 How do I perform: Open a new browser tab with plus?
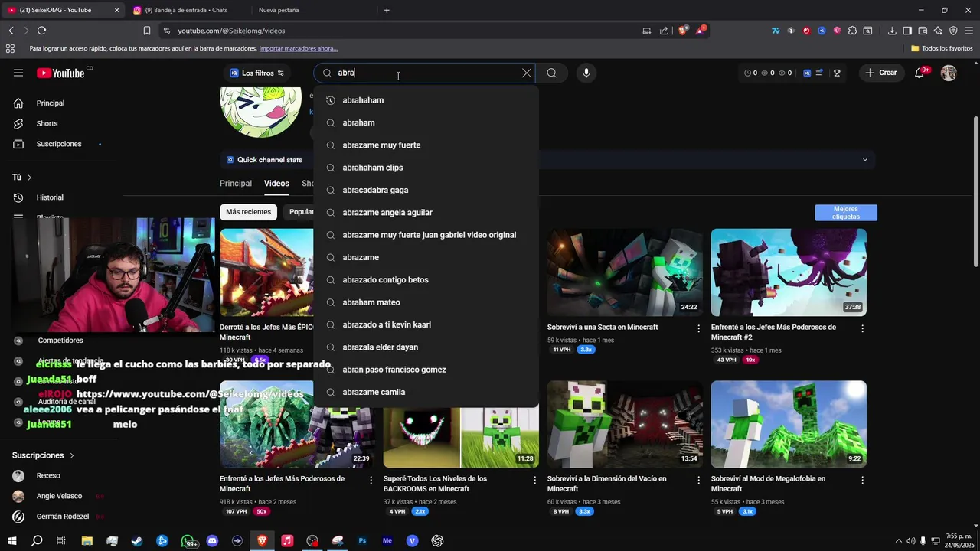(x=387, y=10)
